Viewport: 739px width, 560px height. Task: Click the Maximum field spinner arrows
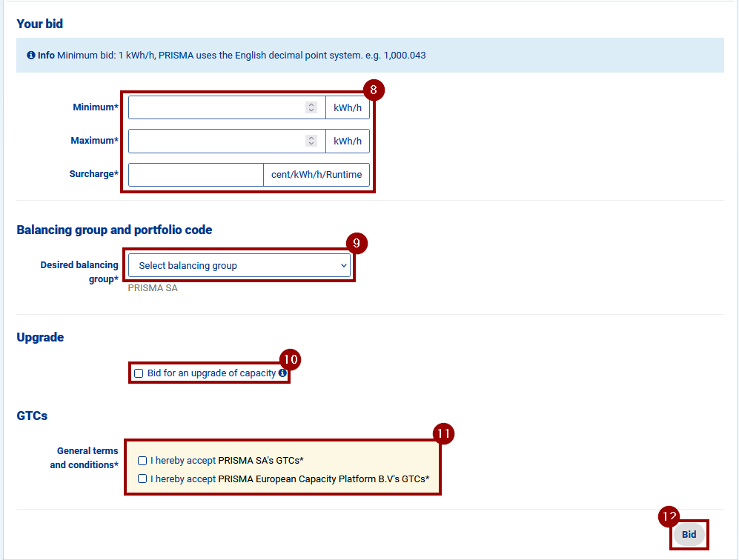(311, 141)
